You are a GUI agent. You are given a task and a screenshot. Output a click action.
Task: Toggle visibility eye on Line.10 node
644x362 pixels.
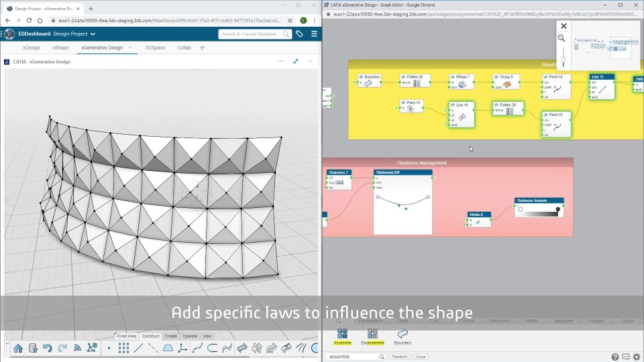[x=453, y=105]
